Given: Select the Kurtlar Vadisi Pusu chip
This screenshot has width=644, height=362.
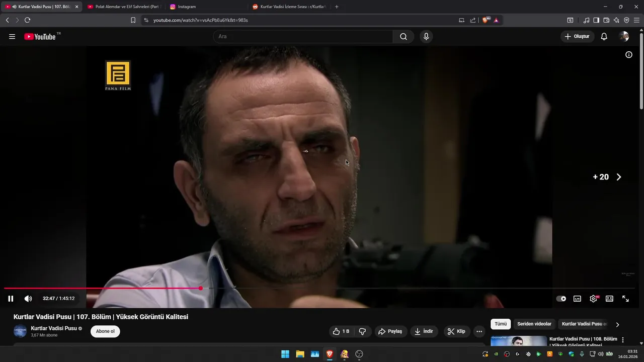Looking at the screenshot, I should (x=584, y=324).
